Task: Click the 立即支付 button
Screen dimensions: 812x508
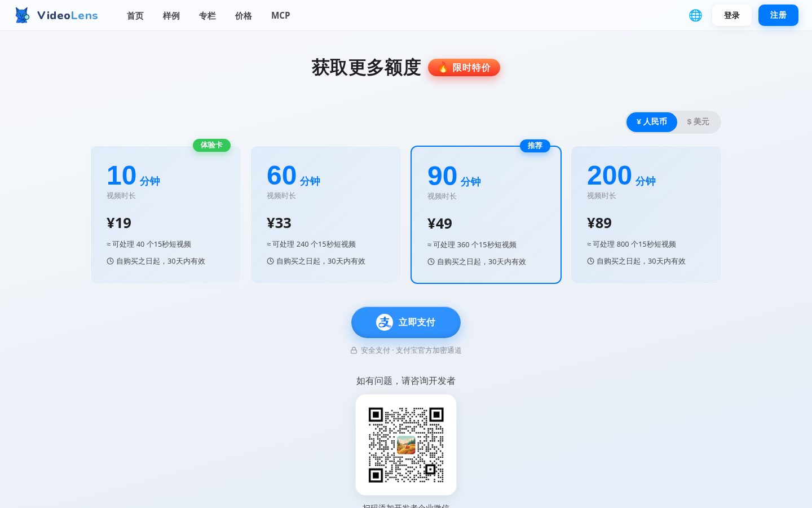Action: (x=406, y=322)
